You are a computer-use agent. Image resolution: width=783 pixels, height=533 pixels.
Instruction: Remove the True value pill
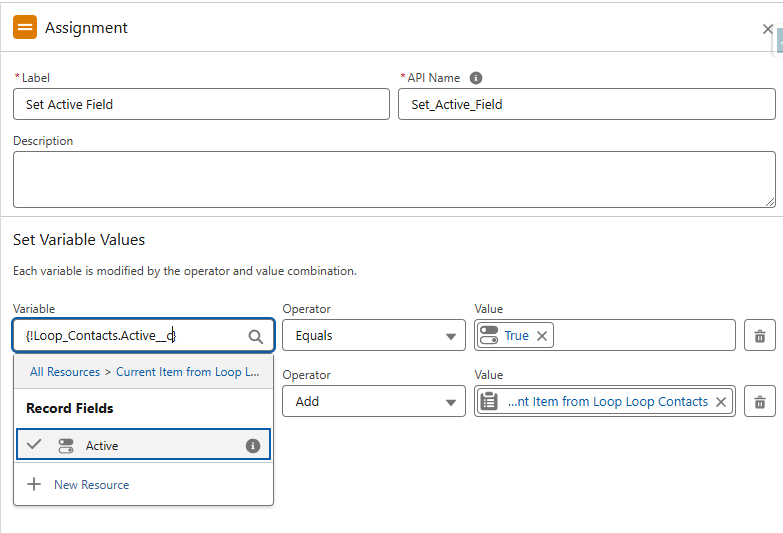point(542,336)
